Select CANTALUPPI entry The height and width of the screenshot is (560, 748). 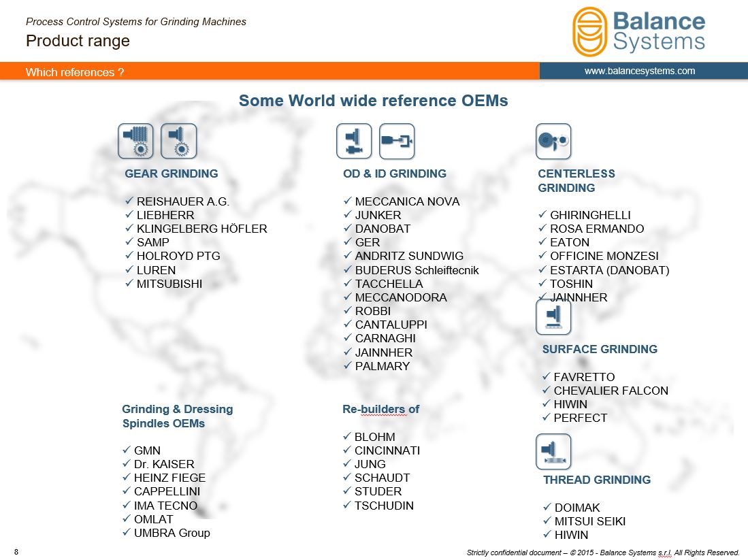391,325
